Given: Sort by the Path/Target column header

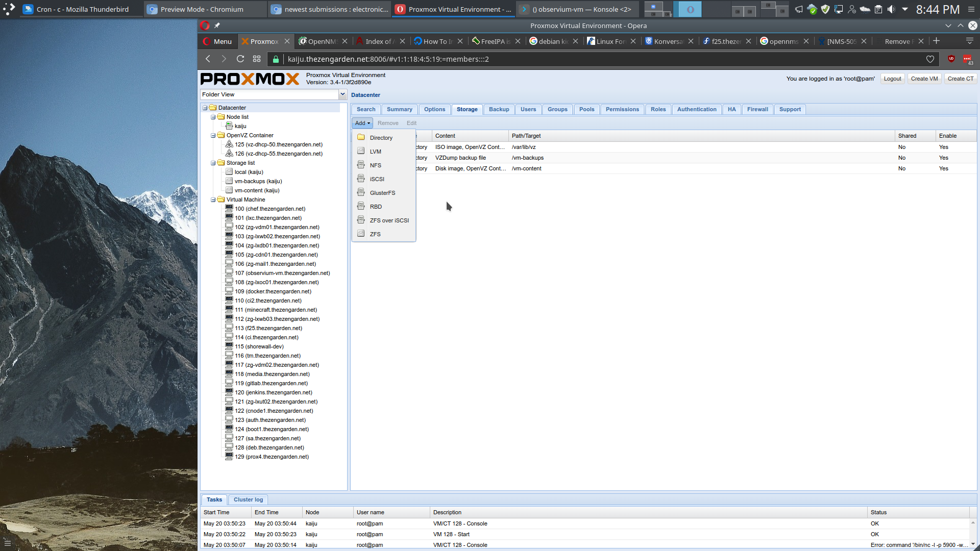Looking at the screenshot, I should pos(701,136).
